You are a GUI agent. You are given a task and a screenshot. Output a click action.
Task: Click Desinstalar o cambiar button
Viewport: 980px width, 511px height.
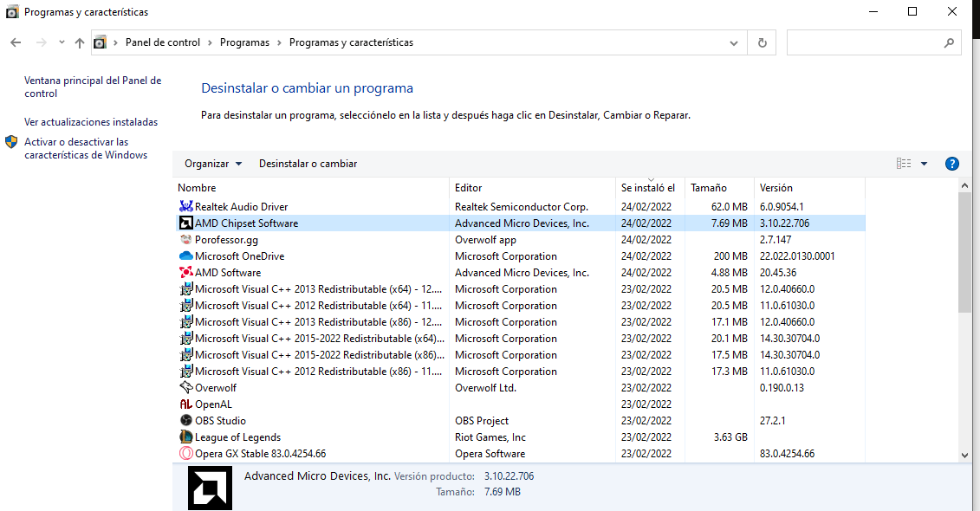click(308, 164)
